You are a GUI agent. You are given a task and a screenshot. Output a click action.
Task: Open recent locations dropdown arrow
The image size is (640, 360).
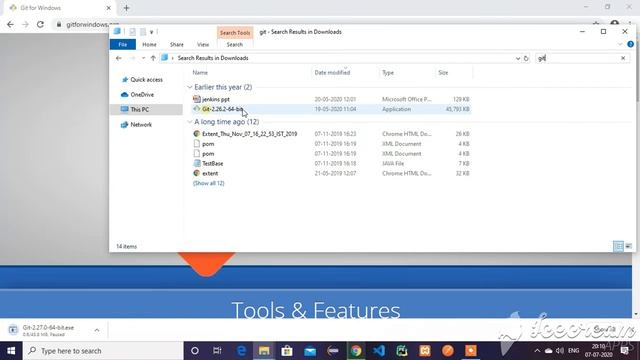point(143,58)
